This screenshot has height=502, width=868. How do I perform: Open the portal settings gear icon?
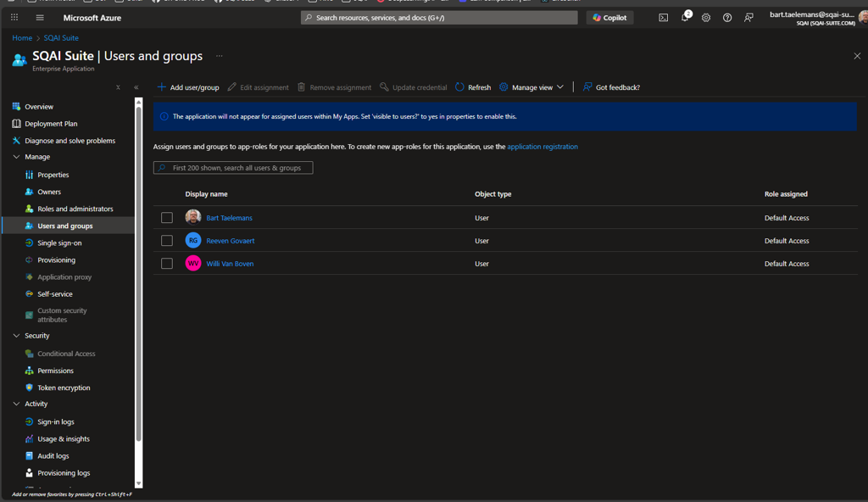click(706, 18)
